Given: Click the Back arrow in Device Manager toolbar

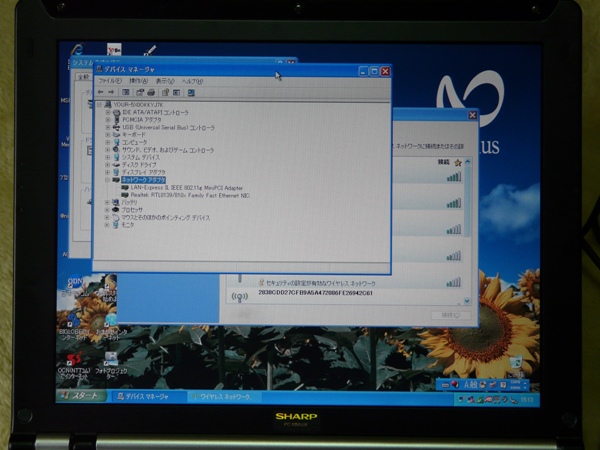Looking at the screenshot, I should pyautogui.click(x=100, y=93).
